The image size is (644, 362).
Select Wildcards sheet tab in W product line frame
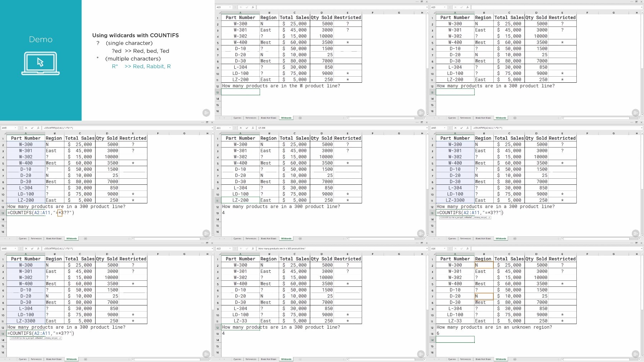point(286,118)
